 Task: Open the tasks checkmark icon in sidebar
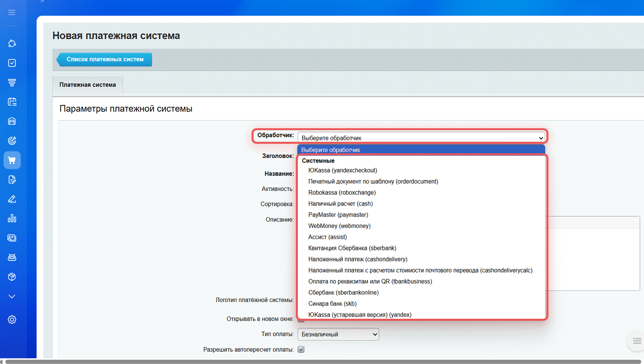[12, 63]
